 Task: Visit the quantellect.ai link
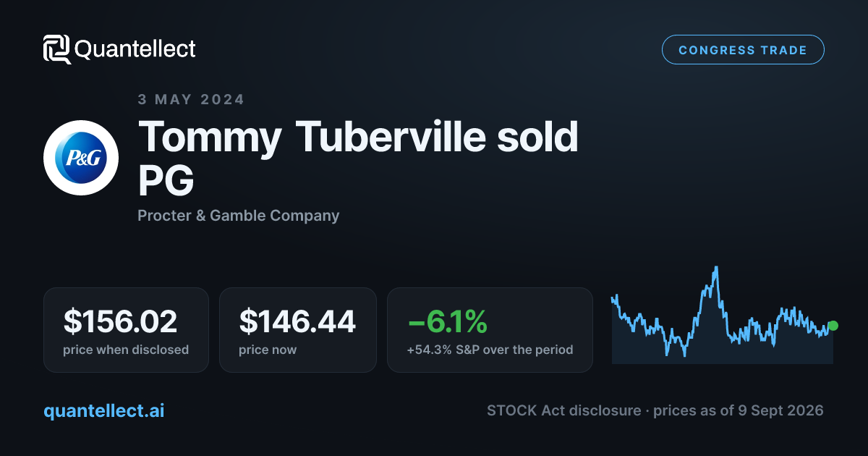tap(104, 410)
